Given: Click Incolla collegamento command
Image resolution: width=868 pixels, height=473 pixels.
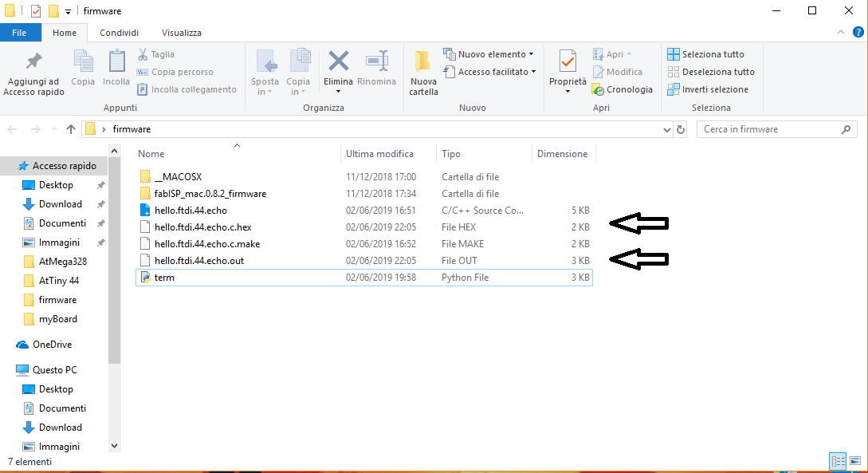Looking at the screenshot, I should [x=187, y=89].
